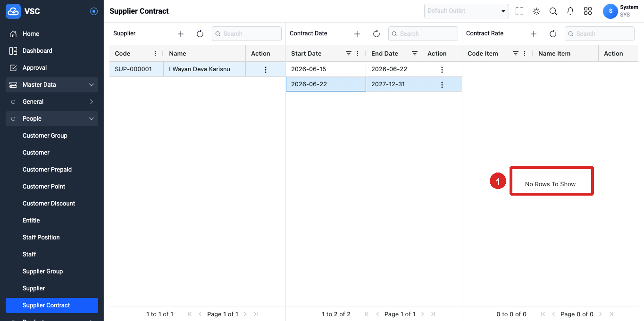The width and height of the screenshot is (644, 321).
Task: Add a new Contract Rate entry
Action: [x=534, y=34]
